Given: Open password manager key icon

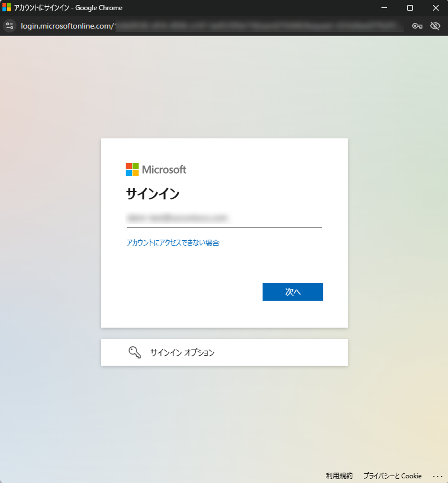Looking at the screenshot, I should pos(417,26).
